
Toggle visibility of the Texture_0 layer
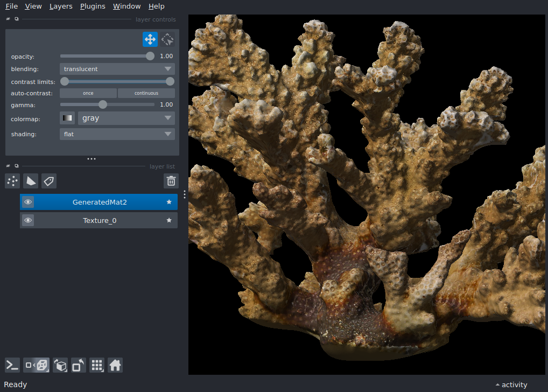click(28, 220)
